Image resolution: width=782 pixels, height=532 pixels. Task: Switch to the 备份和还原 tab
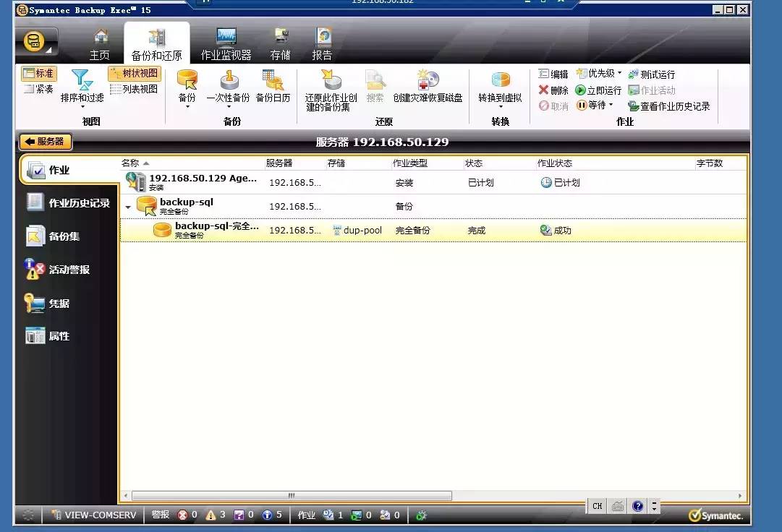pyautogui.click(x=156, y=44)
